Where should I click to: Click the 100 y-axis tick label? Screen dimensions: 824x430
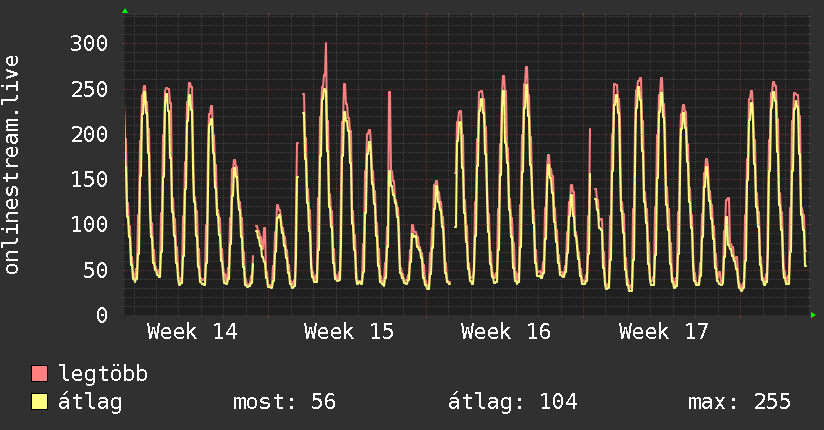pyautogui.click(x=89, y=225)
